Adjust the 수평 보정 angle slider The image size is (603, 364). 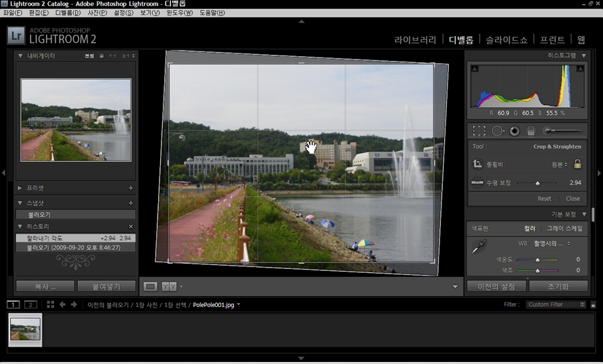[x=537, y=183]
